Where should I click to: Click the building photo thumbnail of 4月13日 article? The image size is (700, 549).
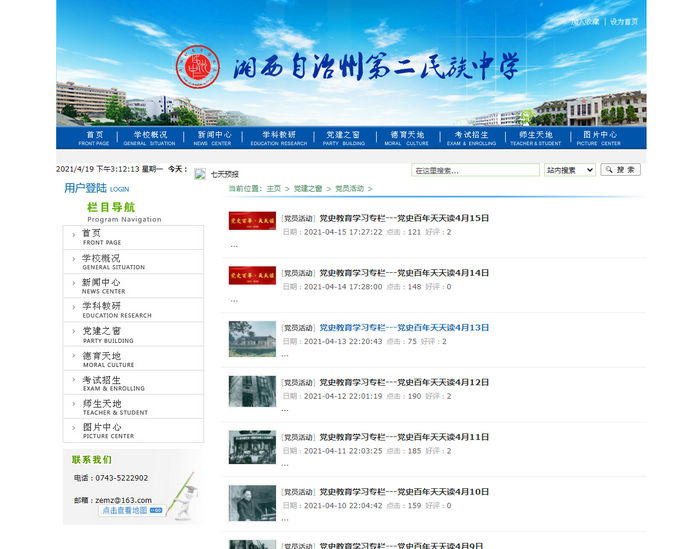pos(252,339)
